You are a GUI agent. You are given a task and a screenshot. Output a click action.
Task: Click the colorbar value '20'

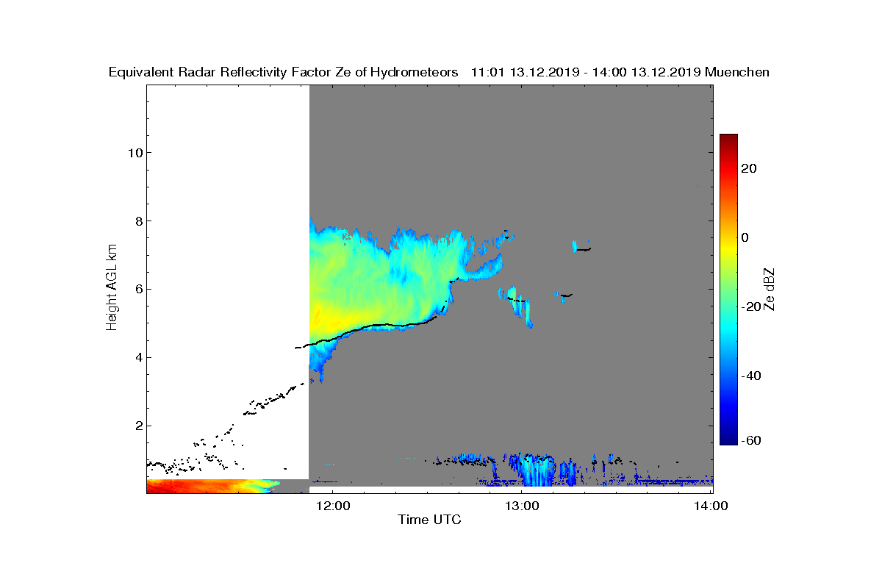tap(750, 168)
